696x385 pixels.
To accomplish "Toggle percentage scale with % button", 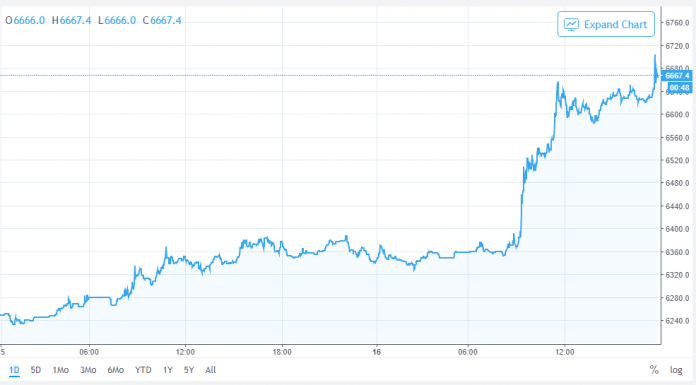I will [654, 370].
